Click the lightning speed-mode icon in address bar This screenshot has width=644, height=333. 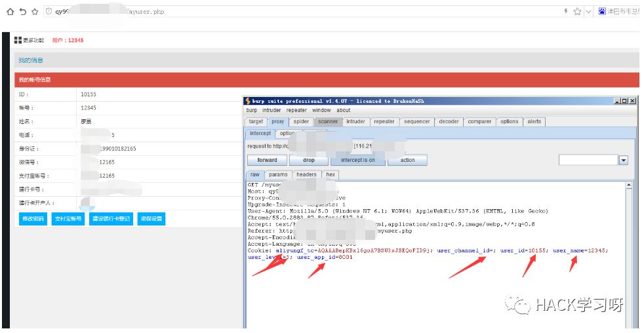click(565, 12)
